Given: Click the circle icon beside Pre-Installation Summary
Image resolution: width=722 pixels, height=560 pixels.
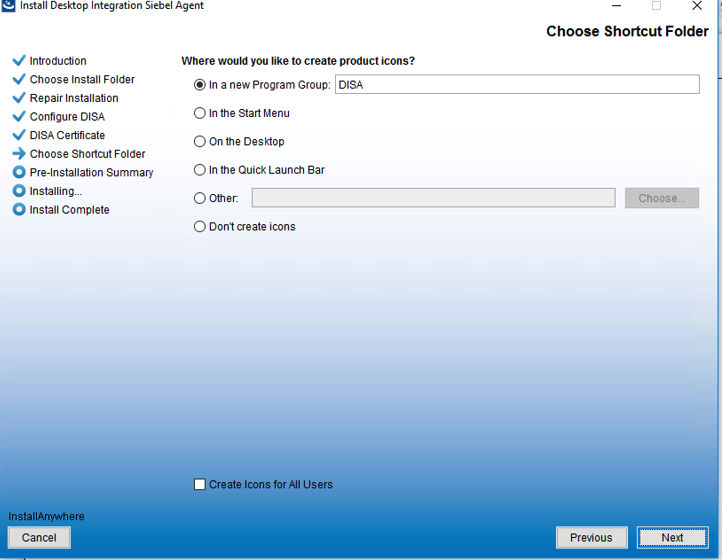Looking at the screenshot, I should [x=19, y=172].
